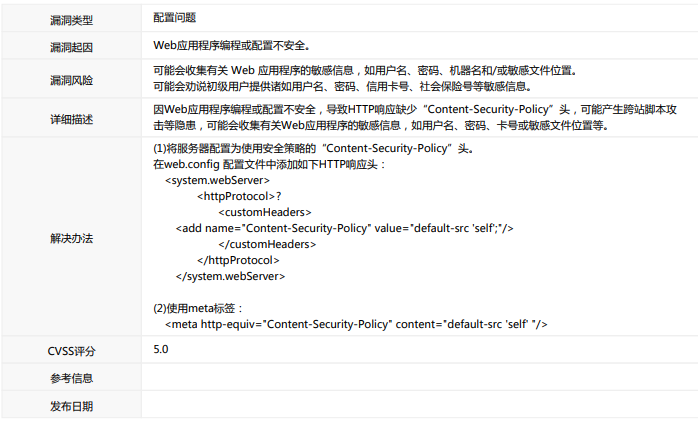Click the CVSS评分 value 5.0
This screenshot has height=429, width=698.
tap(161, 350)
